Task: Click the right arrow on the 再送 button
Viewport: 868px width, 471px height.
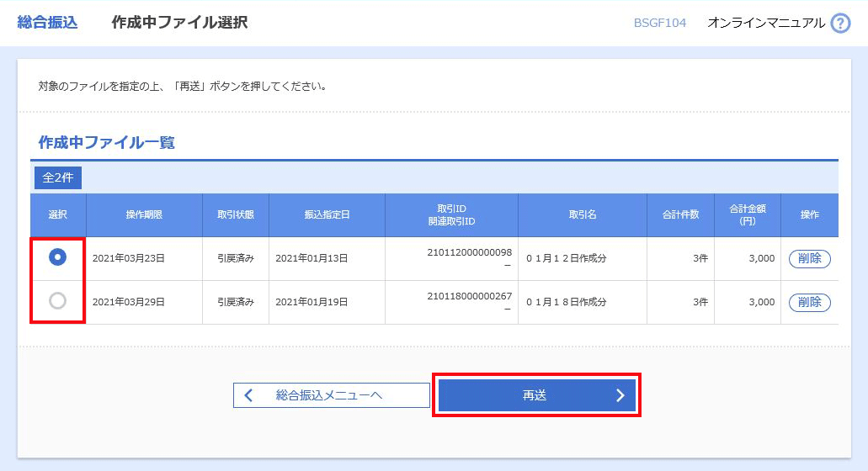Action: (620, 395)
